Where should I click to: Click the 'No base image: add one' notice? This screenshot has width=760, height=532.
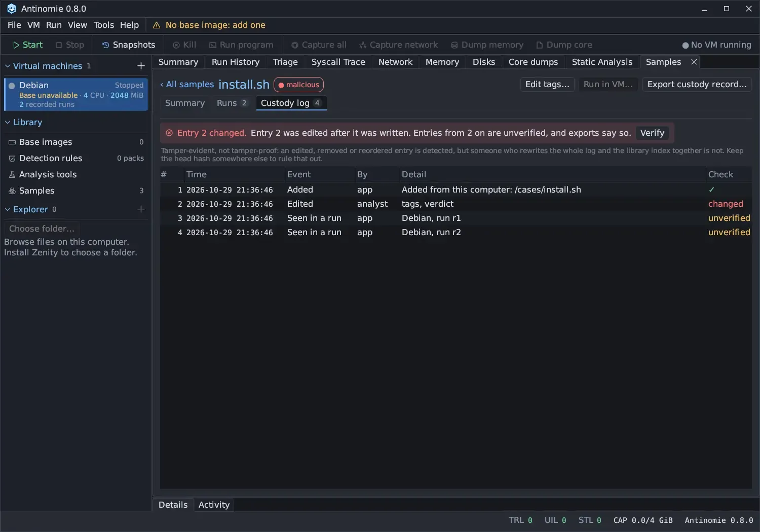tap(215, 25)
